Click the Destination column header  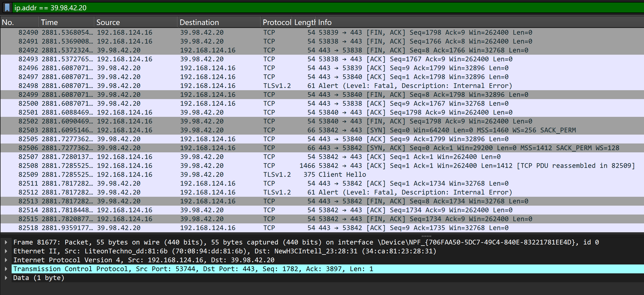(219, 22)
